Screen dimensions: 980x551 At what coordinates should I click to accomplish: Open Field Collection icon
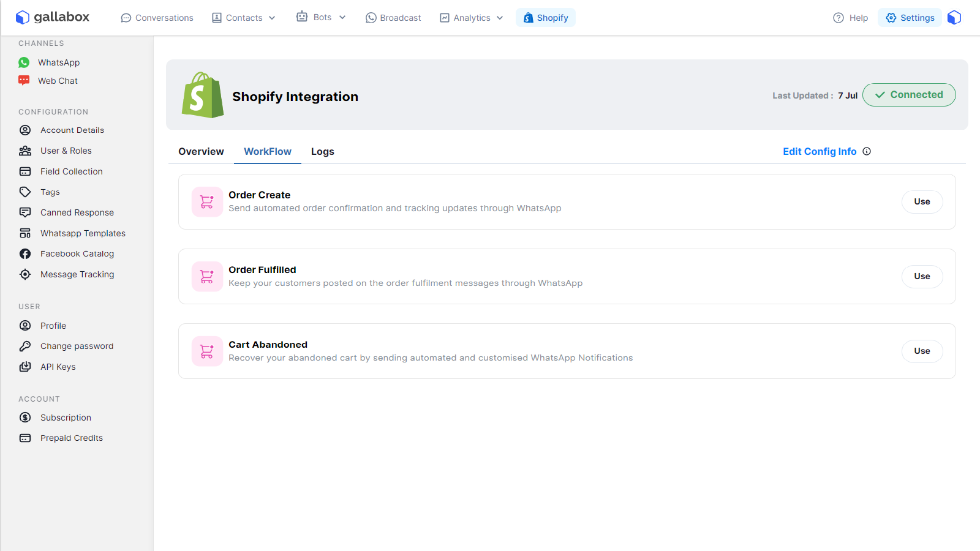[x=25, y=171]
